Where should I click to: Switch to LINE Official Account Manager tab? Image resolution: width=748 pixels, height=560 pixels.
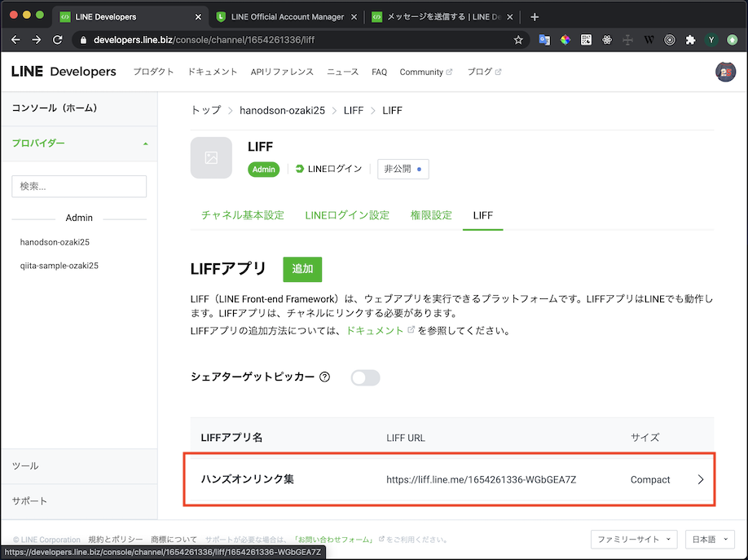287,17
